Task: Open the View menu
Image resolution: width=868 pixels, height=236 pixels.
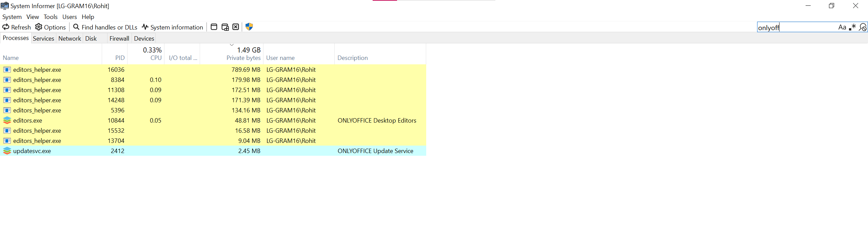Action: [x=33, y=17]
